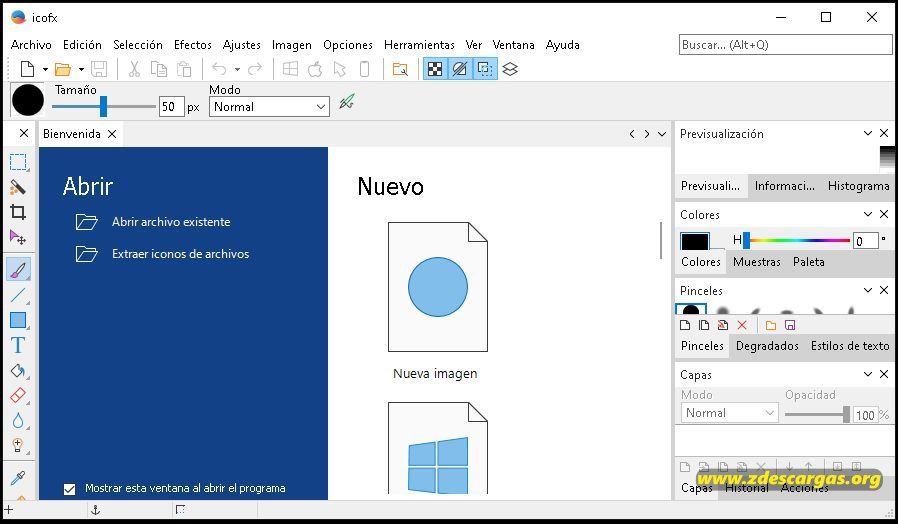The height and width of the screenshot is (524, 898).
Task: Expand the New file dropdown arrow
Action: [45, 69]
